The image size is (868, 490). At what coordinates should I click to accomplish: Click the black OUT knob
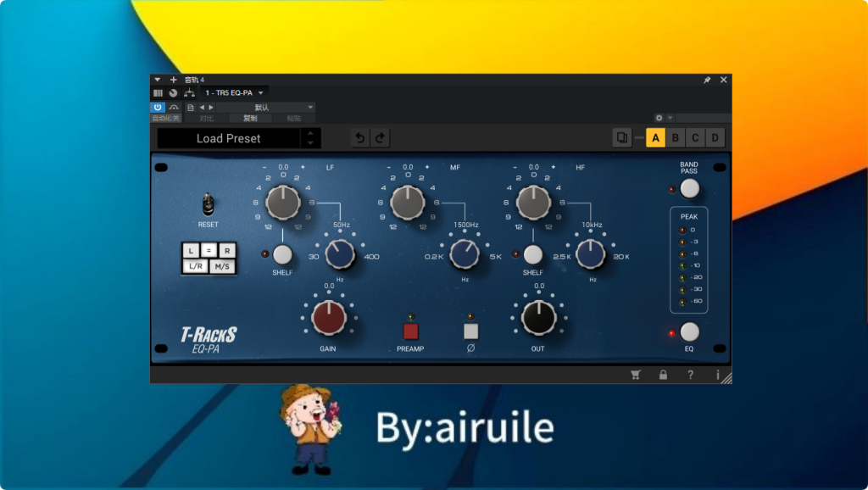point(538,319)
